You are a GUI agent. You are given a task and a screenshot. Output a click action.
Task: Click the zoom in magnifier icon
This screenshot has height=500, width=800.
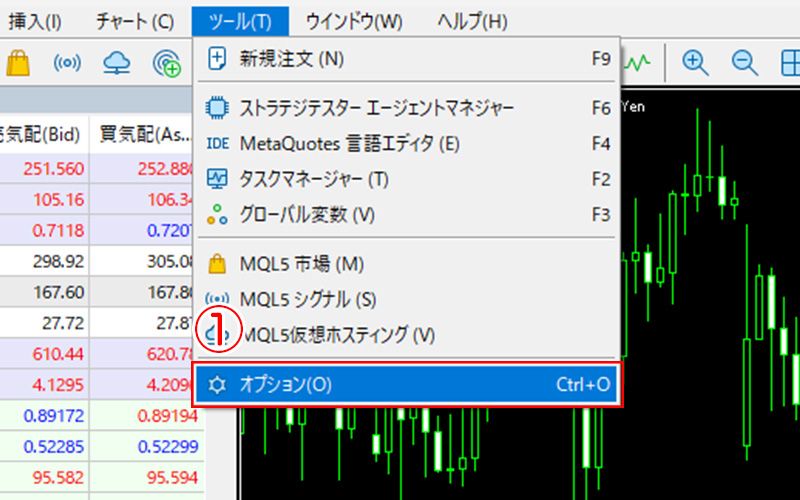click(694, 62)
